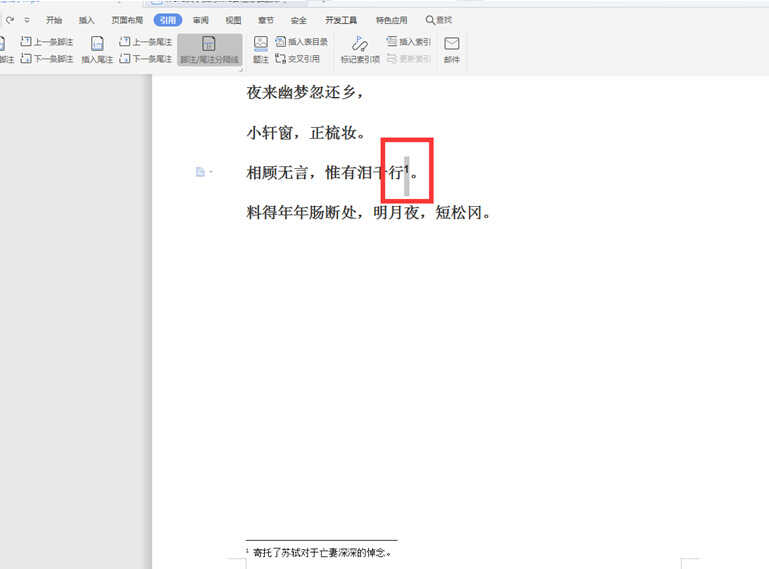Go to next endnote 下一条尾注
This screenshot has height=569, width=769.
tap(146, 58)
